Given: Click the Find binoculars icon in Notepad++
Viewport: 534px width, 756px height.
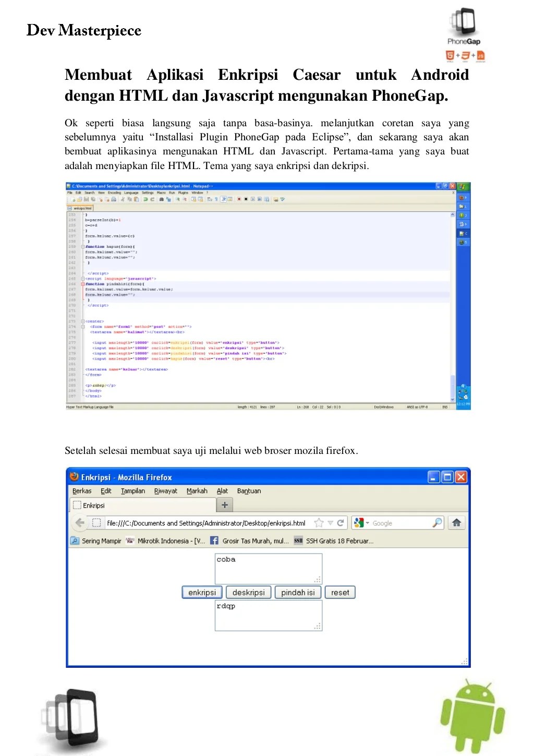Looking at the screenshot, I should (x=162, y=199).
